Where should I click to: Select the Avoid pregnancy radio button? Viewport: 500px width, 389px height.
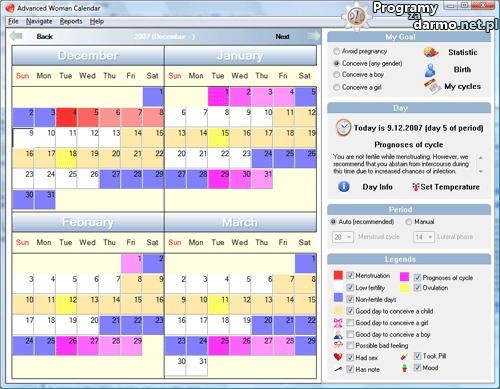337,51
